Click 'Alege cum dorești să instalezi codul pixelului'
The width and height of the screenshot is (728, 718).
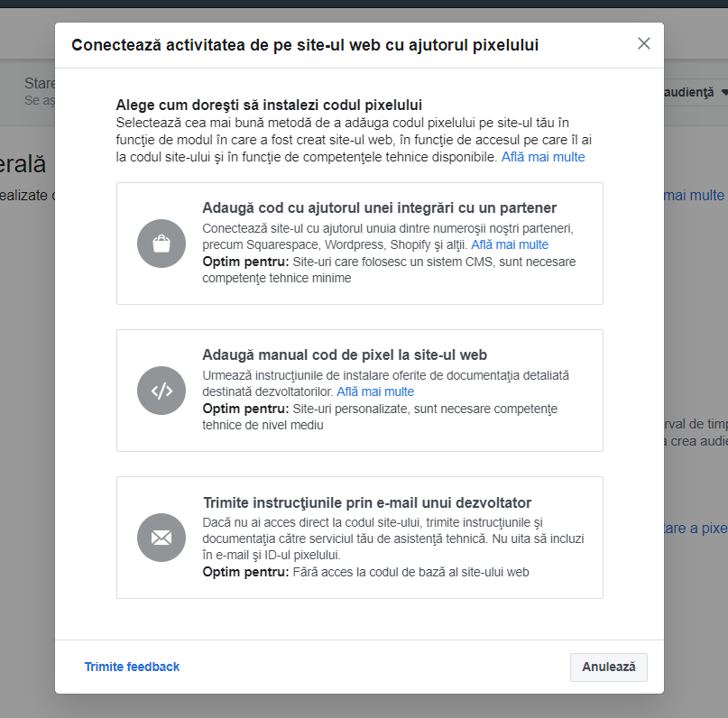[269, 105]
